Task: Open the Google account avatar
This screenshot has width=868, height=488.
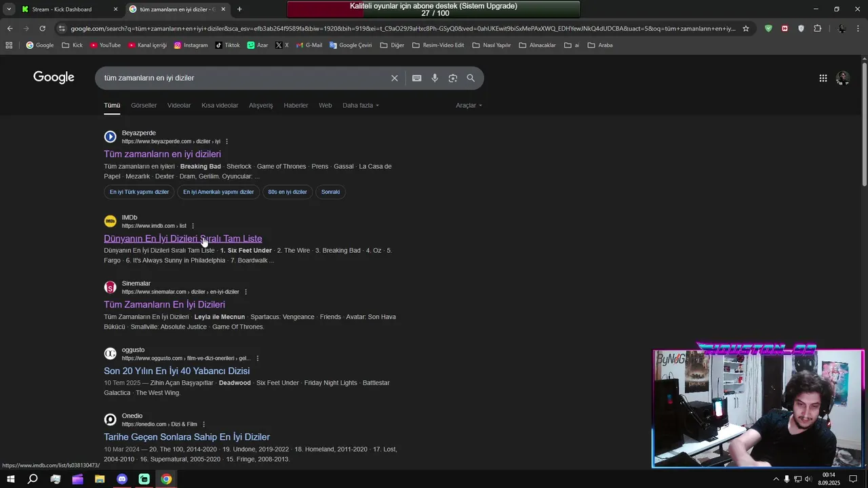Action: (x=843, y=78)
